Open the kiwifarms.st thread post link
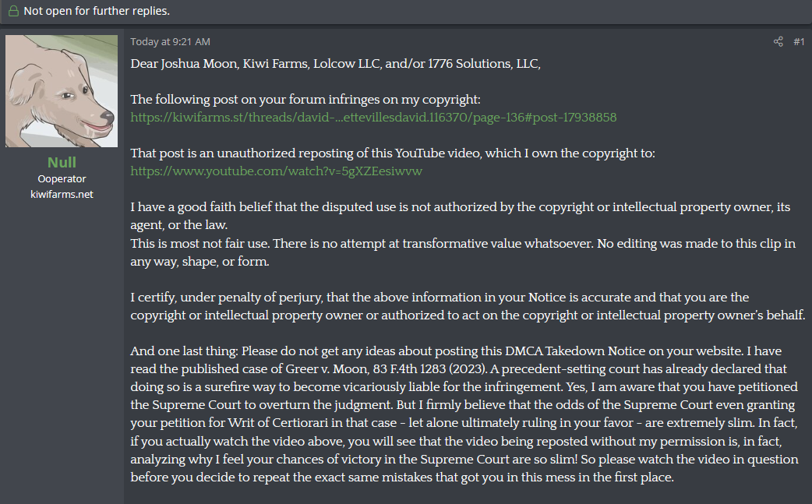 (x=373, y=118)
